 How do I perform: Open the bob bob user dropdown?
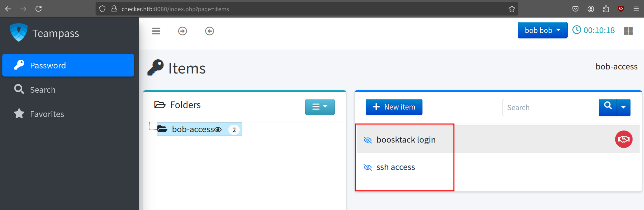pos(542,30)
